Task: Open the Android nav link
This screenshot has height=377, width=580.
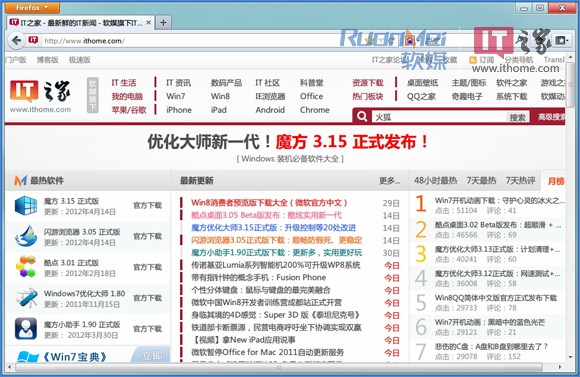Action: (x=270, y=110)
